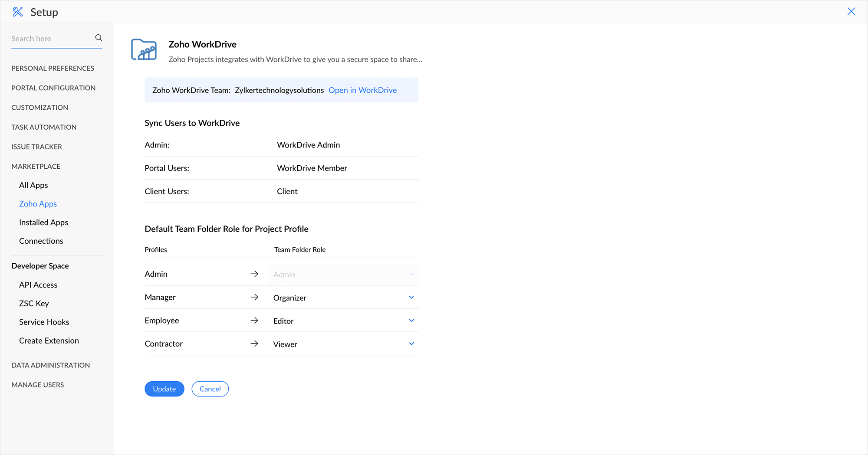868x455 pixels.
Task: Click the Setup tools icon
Action: [18, 12]
